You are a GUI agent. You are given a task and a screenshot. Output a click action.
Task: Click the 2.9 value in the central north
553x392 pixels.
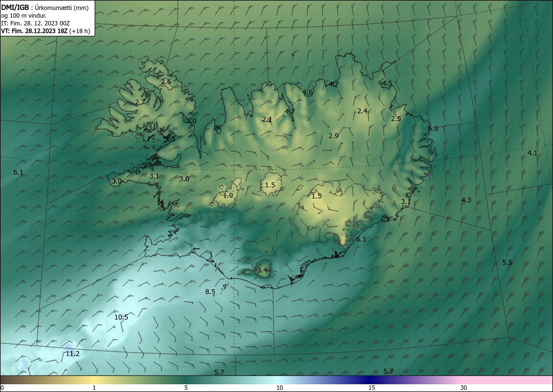coord(333,135)
